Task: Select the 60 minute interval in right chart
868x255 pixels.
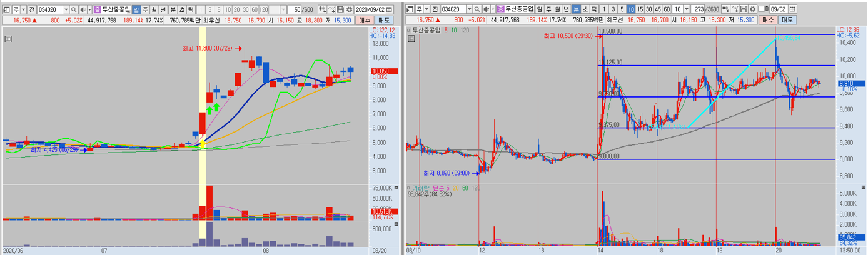Action: tap(667, 9)
